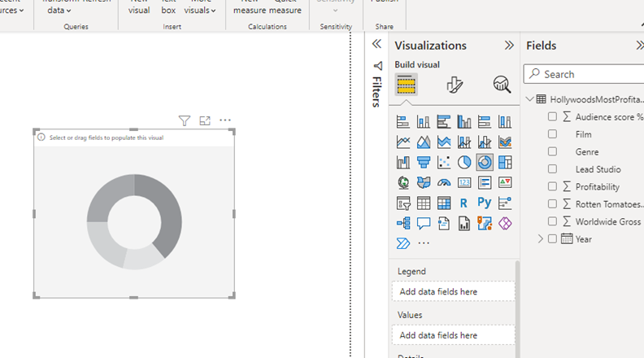Add a Table visual
This screenshot has height=358, width=644.
coord(424,203)
